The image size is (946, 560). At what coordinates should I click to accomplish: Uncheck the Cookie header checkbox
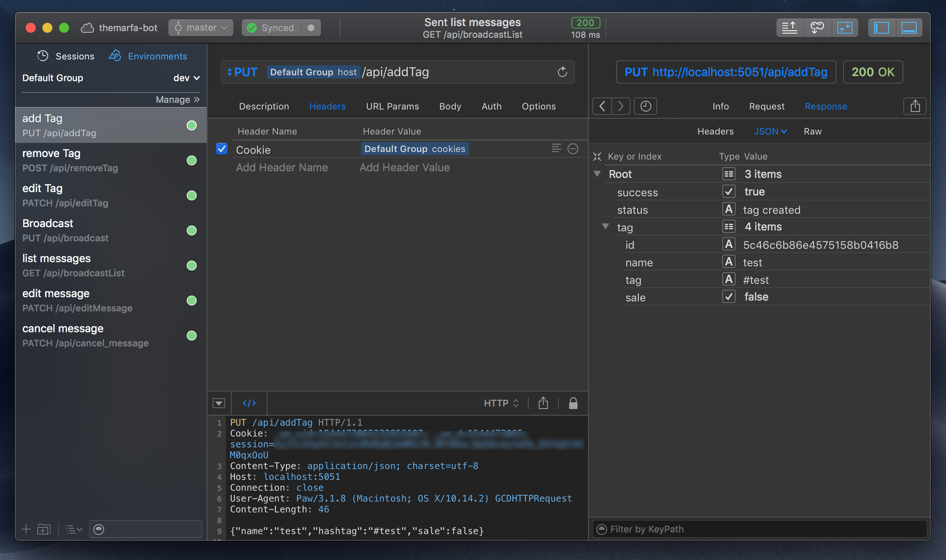tap(222, 149)
